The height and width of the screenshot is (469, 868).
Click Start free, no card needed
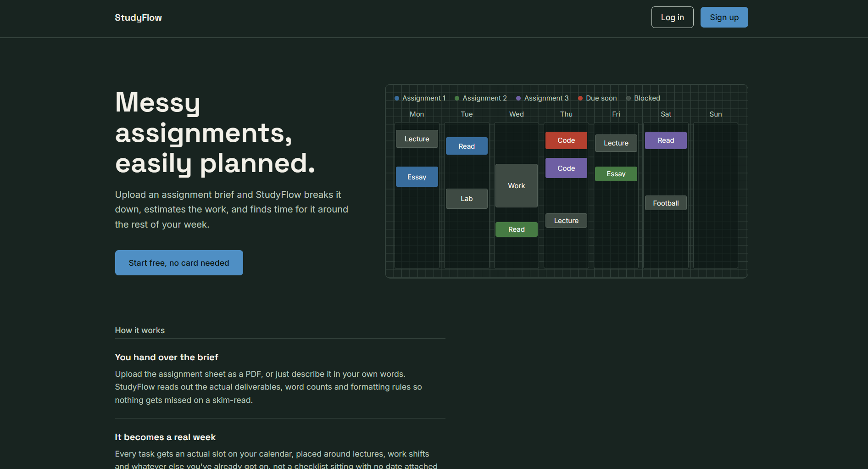click(x=179, y=262)
